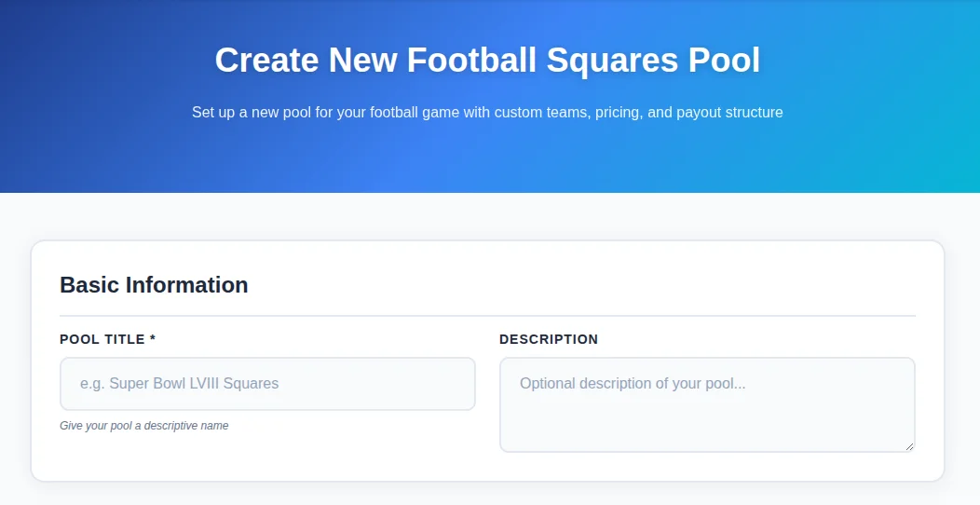Select the "Basic Information" section heading
Viewport: 980px width, 505px height.
(154, 285)
